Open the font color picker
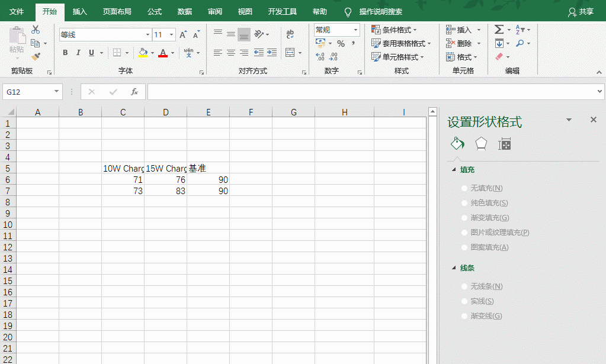This screenshot has width=606, height=364. (x=163, y=53)
